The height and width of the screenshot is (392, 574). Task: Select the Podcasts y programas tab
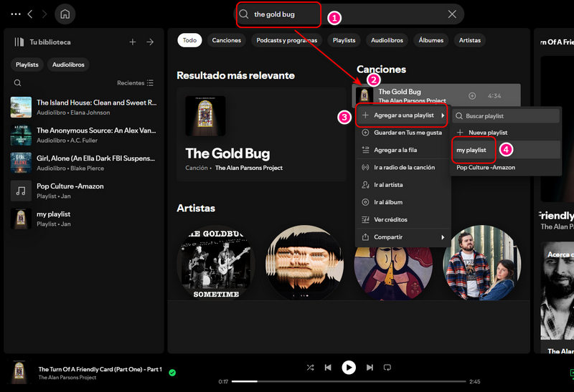tap(286, 40)
